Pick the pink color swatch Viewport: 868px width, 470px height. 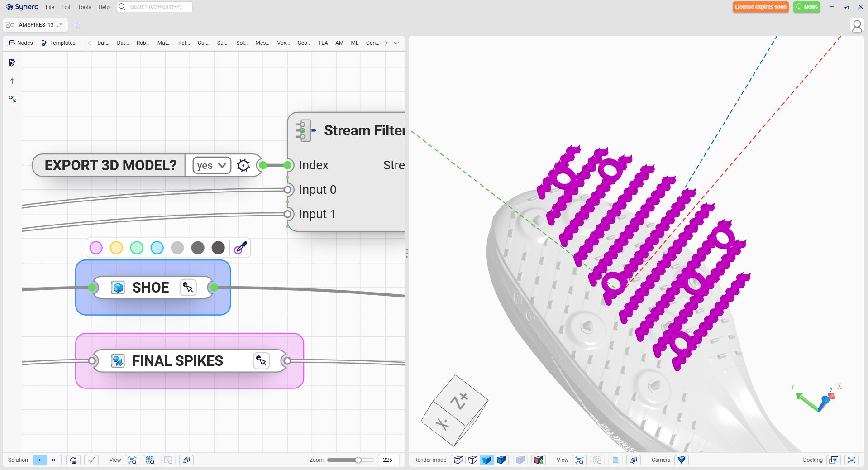(x=96, y=248)
